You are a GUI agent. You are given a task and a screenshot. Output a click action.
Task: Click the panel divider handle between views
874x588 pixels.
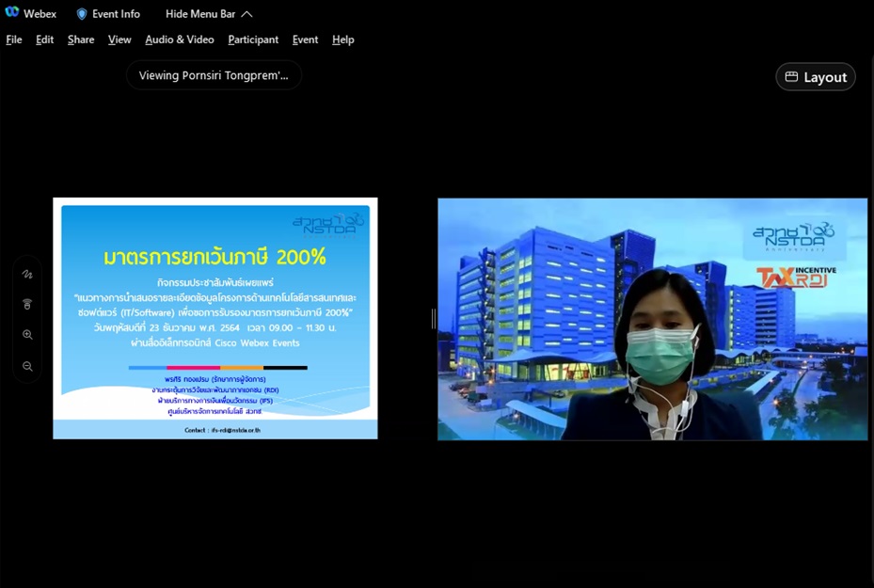point(433,319)
